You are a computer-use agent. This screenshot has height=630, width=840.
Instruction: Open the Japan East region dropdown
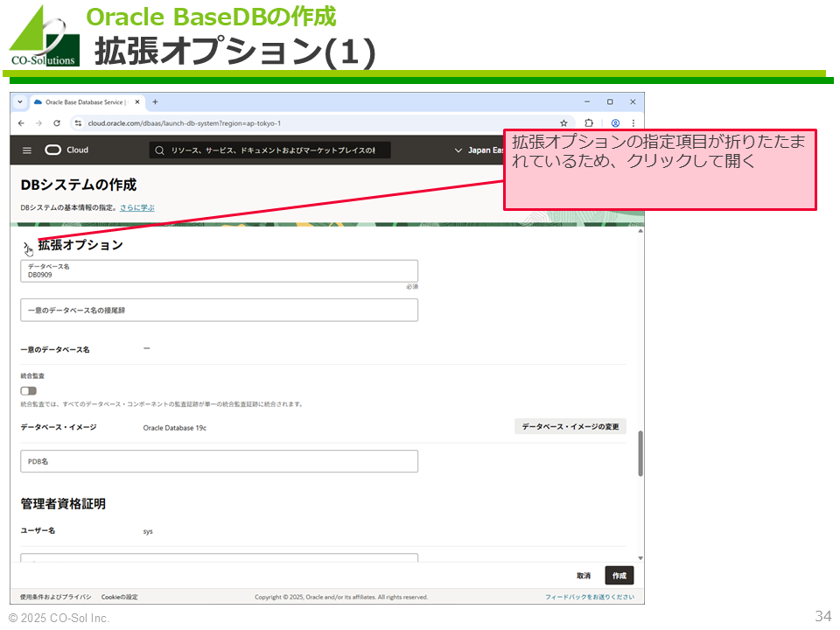(x=479, y=150)
